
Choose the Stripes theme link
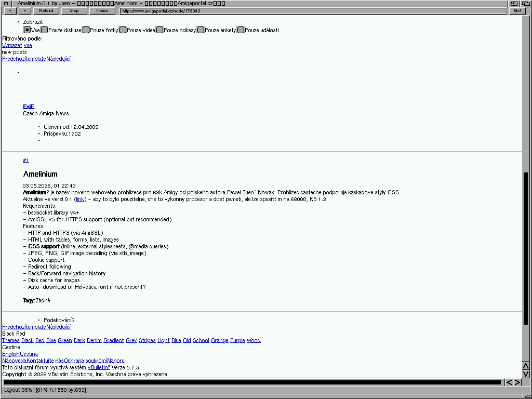coord(147,340)
